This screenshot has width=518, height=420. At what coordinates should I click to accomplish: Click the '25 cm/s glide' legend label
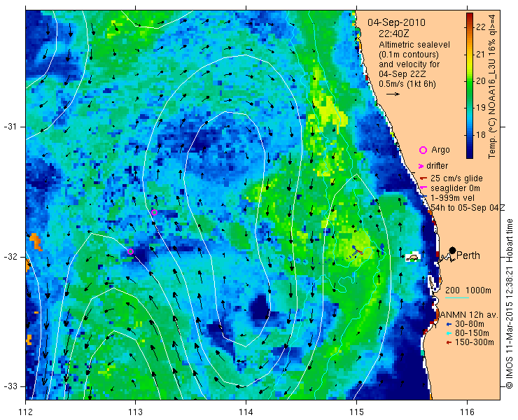(456, 178)
